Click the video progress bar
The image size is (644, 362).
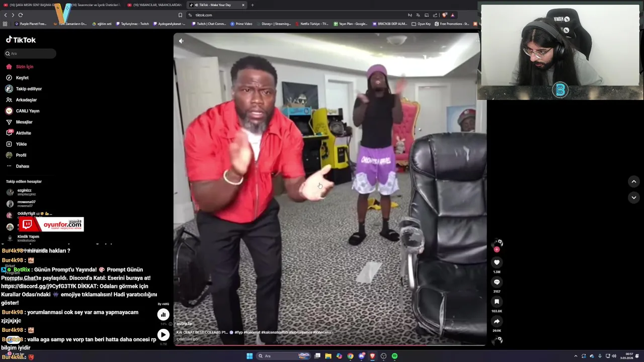tap(330, 345)
